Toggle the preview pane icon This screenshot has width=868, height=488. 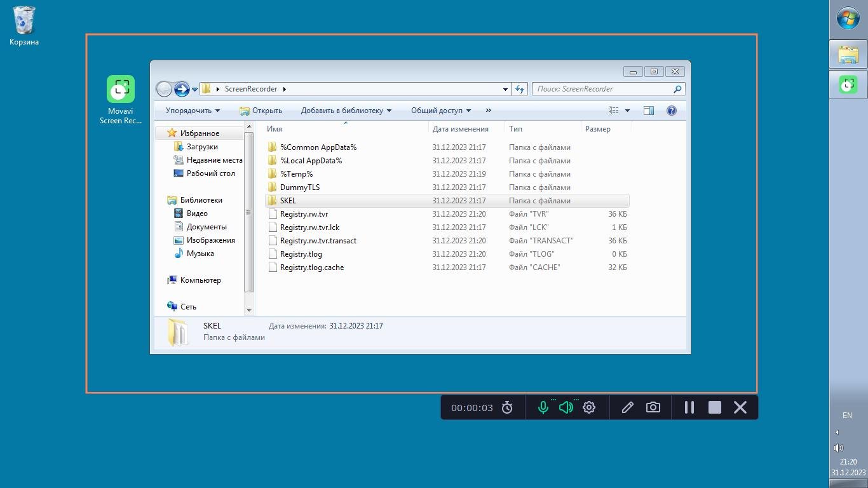pyautogui.click(x=649, y=111)
